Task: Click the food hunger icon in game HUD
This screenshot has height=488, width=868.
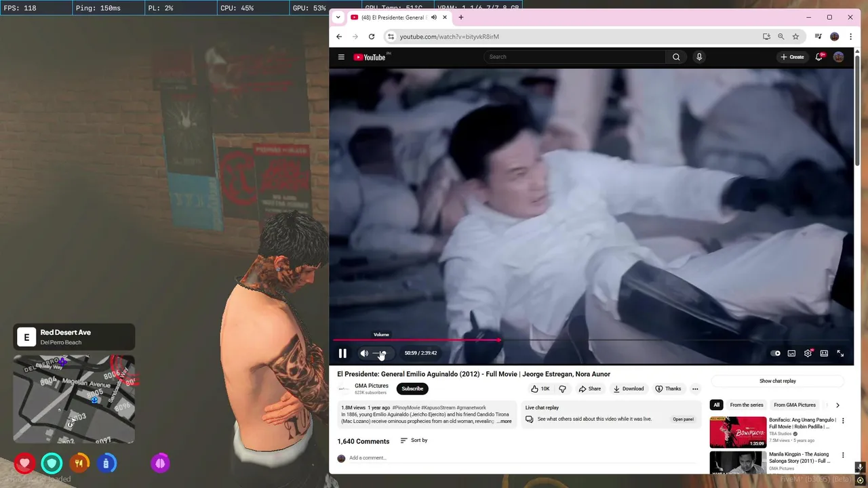Action: 79,464
